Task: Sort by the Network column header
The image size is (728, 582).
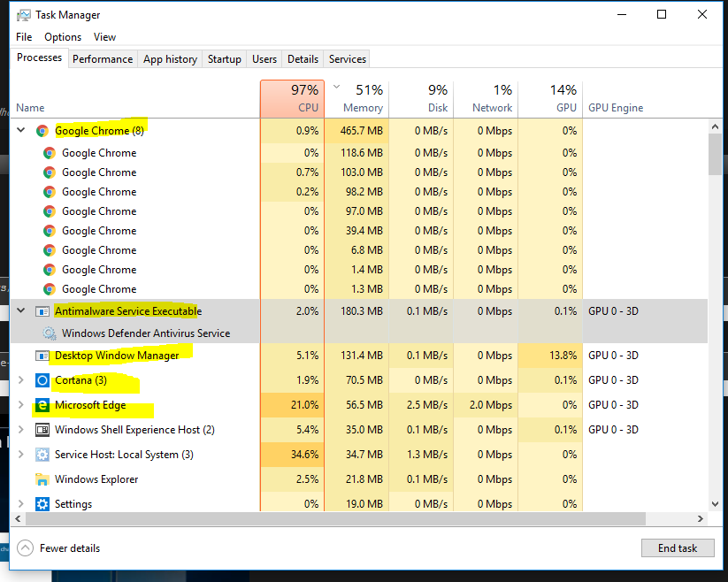Action: point(486,99)
